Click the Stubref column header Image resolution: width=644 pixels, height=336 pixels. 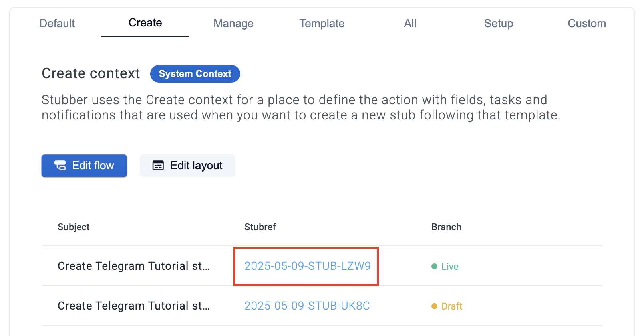pos(260,227)
